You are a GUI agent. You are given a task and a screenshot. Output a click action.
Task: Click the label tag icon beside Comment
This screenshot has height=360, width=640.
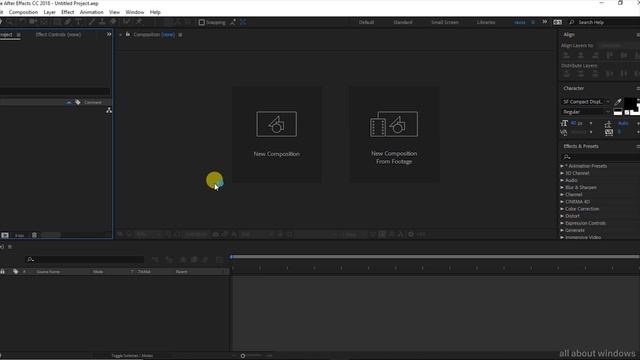tap(78, 102)
